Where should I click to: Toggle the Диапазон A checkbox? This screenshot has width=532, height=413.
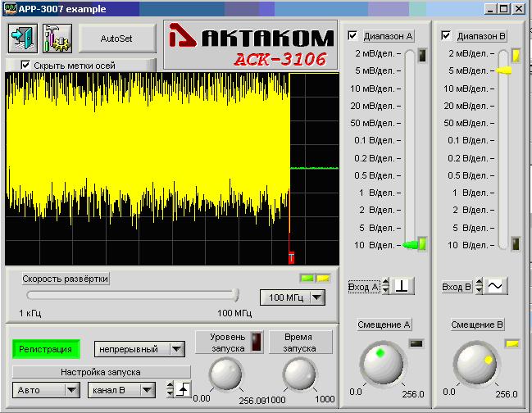pos(352,36)
